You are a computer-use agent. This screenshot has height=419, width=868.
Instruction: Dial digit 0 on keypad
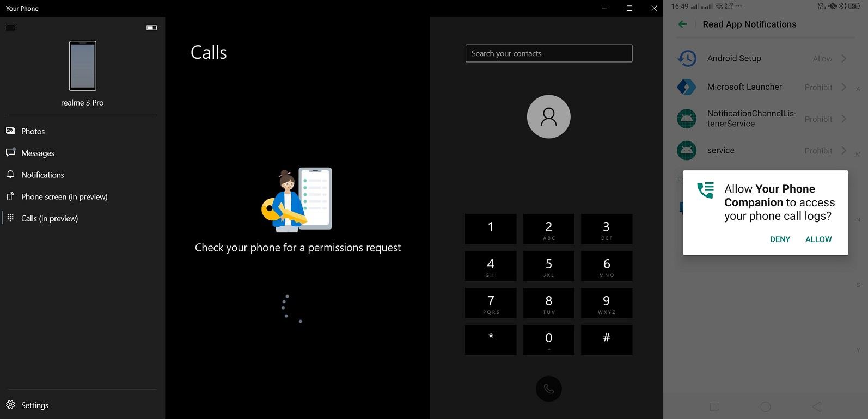(x=549, y=340)
